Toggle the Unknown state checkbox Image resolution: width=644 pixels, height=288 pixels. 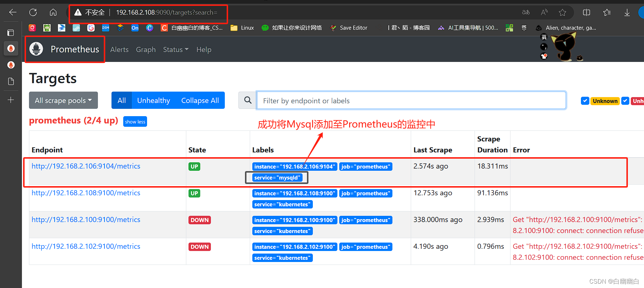pyautogui.click(x=585, y=101)
